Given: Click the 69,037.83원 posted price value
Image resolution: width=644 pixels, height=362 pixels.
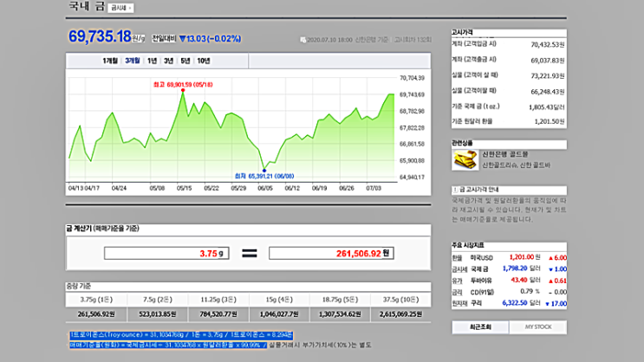Looking at the screenshot, I should click(x=548, y=61).
